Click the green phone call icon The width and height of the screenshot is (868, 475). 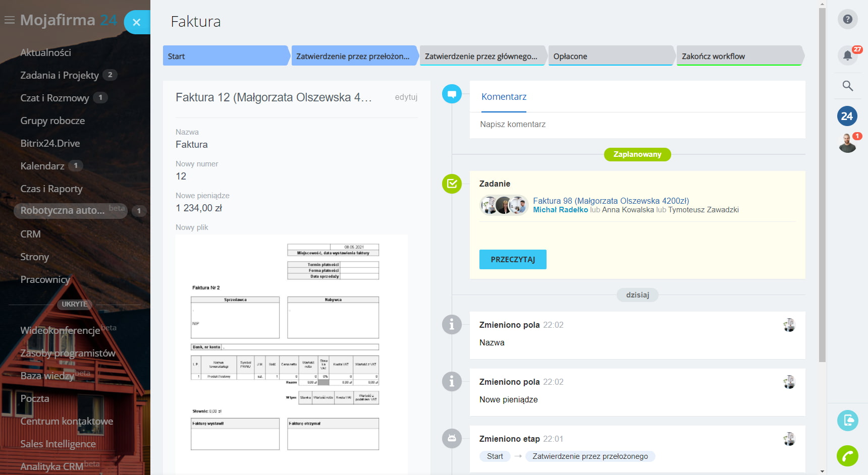pos(847,456)
